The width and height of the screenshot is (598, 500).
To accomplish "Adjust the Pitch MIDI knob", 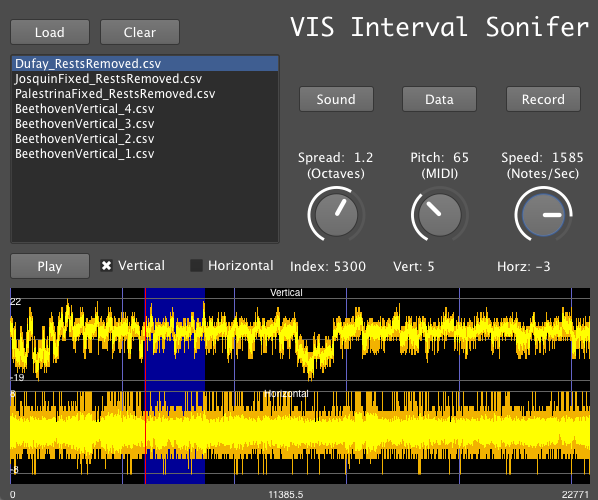I will 439,214.
